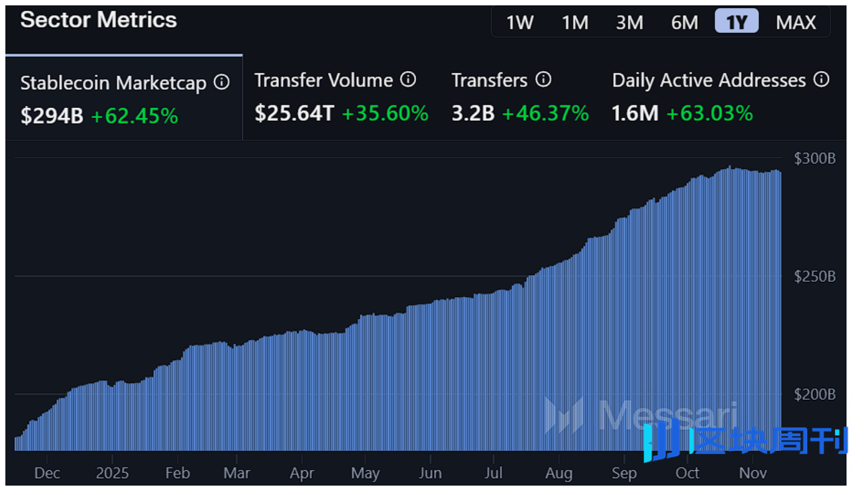Show MAX time range history
This screenshot has width=868, height=495.
(x=796, y=23)
